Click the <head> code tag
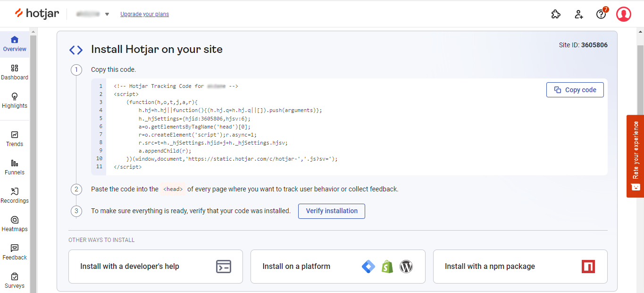This screenshot has width=644, height=293. [173, 189]
